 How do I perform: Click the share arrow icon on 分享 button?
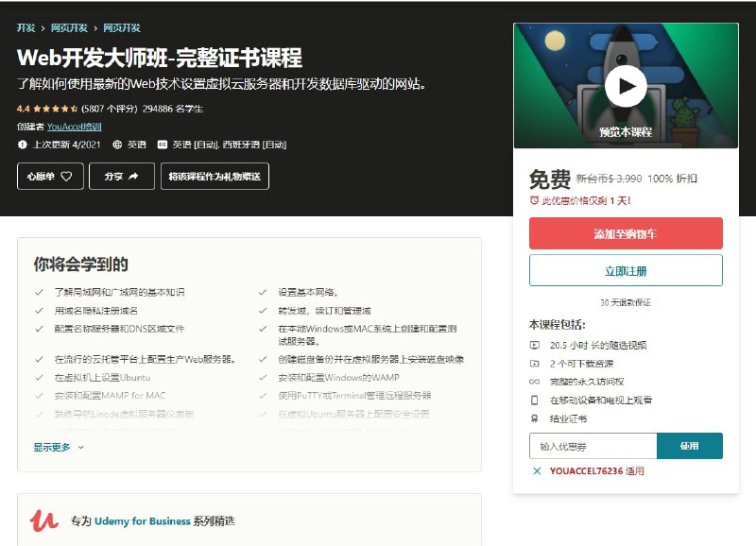133,177
